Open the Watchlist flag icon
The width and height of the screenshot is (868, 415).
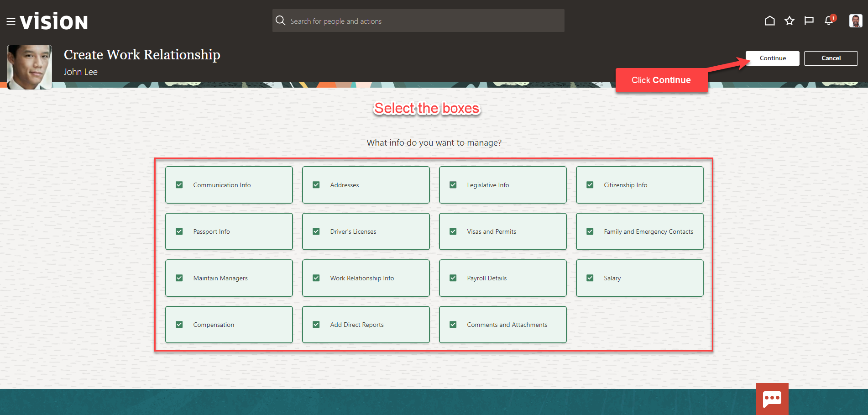[809, 21]
